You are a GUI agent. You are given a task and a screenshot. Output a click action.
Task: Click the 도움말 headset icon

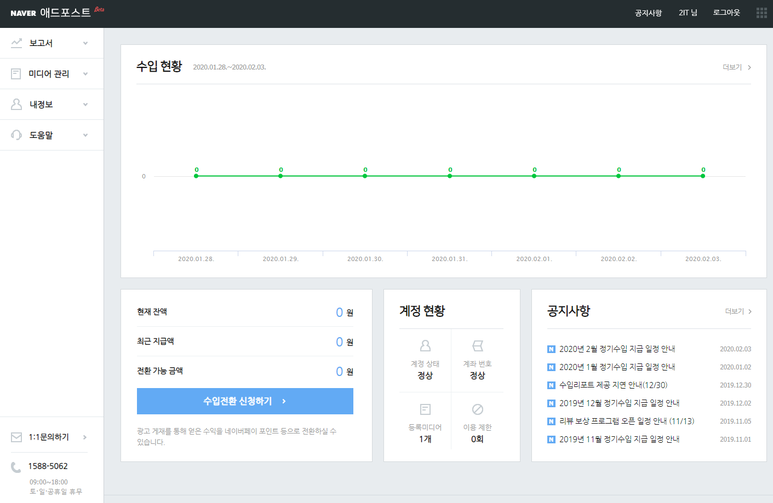pos(16,135)
